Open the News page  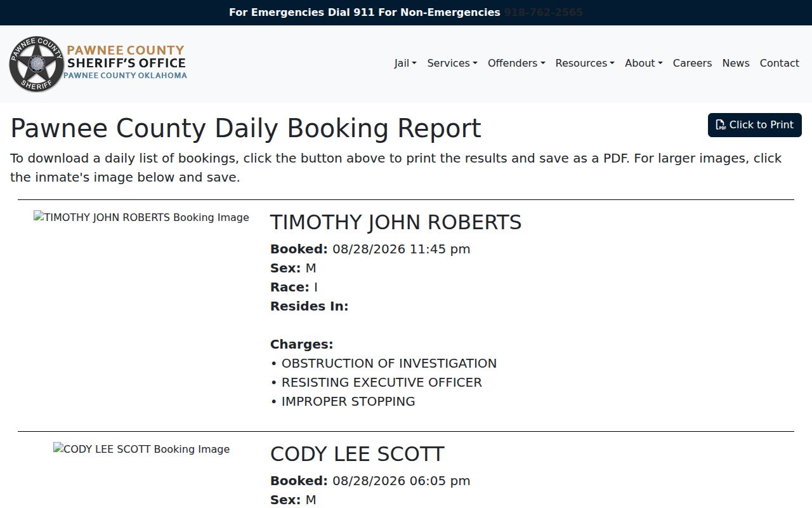click(736, 63)
